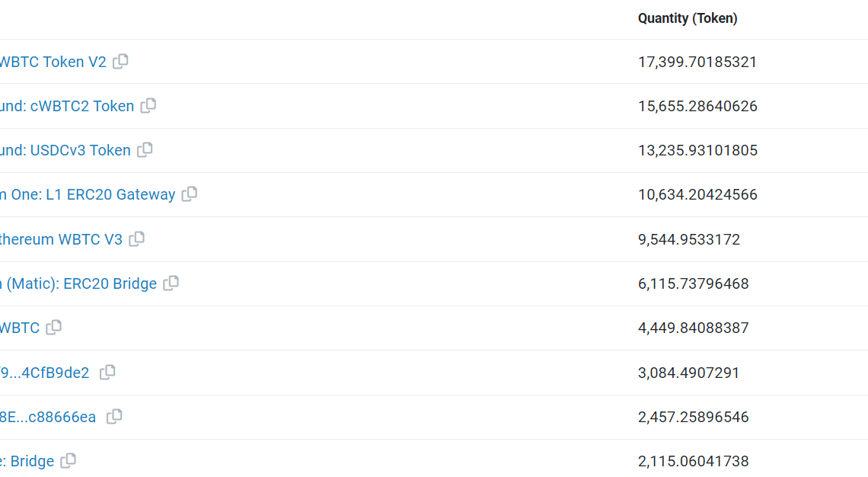
Task: Copy address ending in c88666ea
Action: pyautogui.click(x=114, y=417)
